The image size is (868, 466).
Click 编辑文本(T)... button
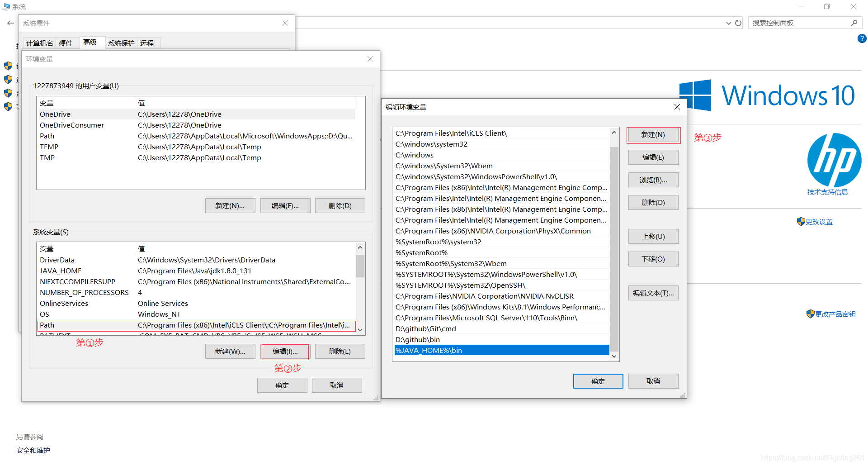[653, 293]
